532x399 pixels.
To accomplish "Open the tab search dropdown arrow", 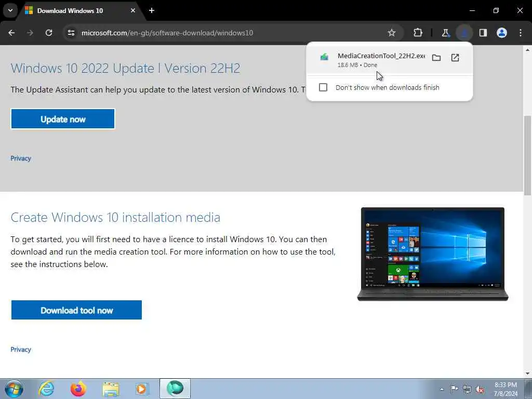I will (10, 10).
